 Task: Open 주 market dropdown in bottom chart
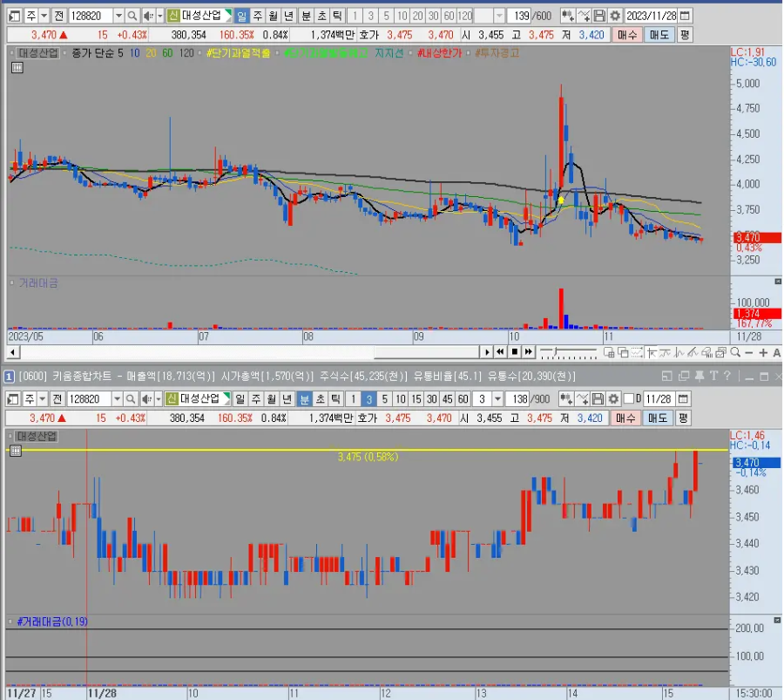[43, 399]
